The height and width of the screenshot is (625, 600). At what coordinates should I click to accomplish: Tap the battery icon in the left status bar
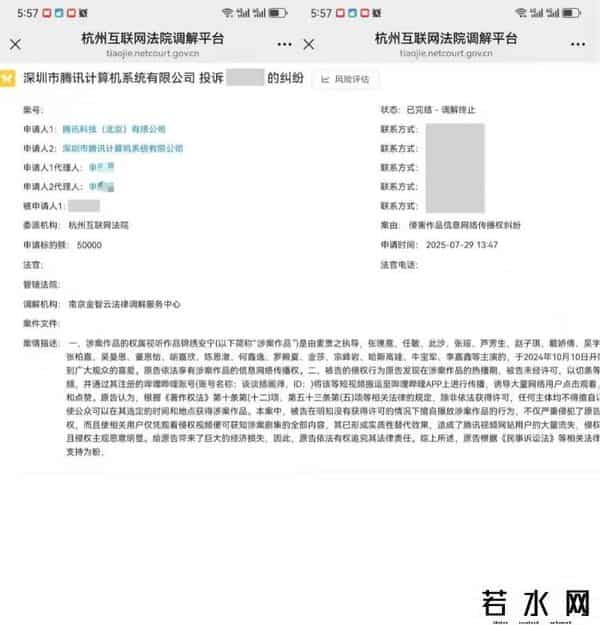point(278,13)
